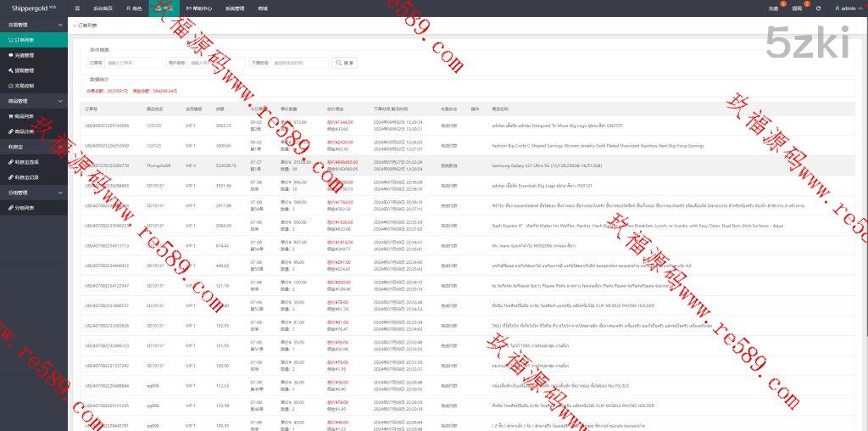This screenshot has height=431, width=868.
Task: Collapse the 商品管理 sidebar group
Action: click(x=60, y=101)
